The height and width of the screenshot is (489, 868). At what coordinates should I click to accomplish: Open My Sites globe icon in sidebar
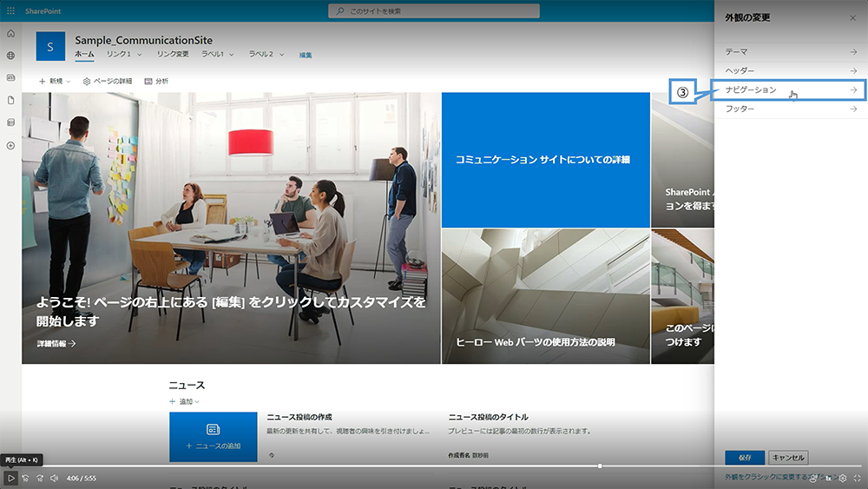pos(10,56)
